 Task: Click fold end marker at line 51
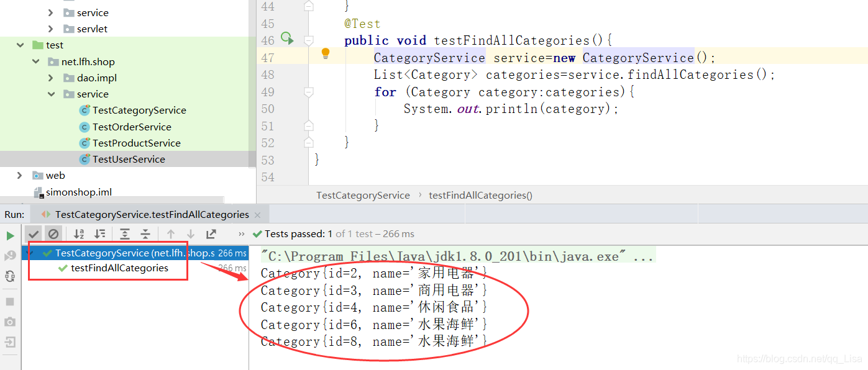[x=309, y=125]
